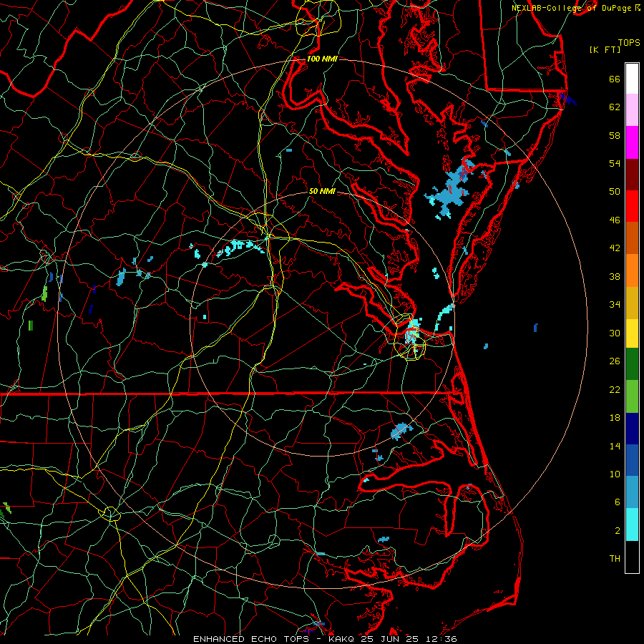Image resolution: width=644 pixels, height=644 pixels.
Task: Select the "TH" threshold label
Action: 615,558
